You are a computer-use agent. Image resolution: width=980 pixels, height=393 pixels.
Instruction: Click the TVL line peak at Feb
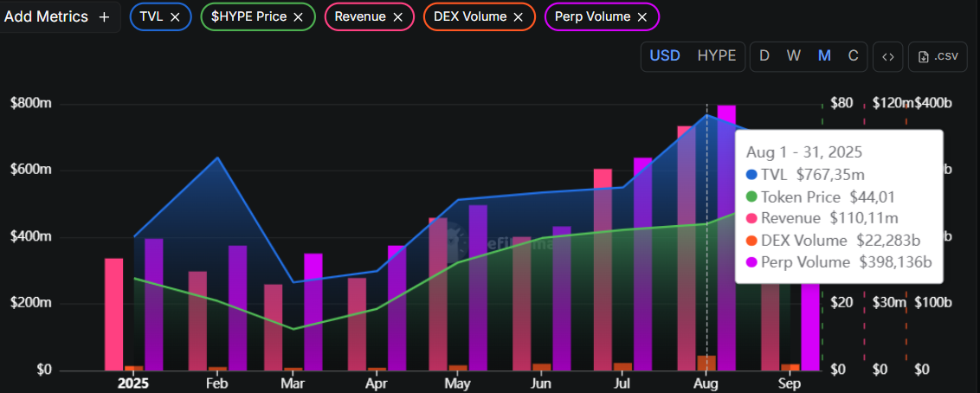217,158
